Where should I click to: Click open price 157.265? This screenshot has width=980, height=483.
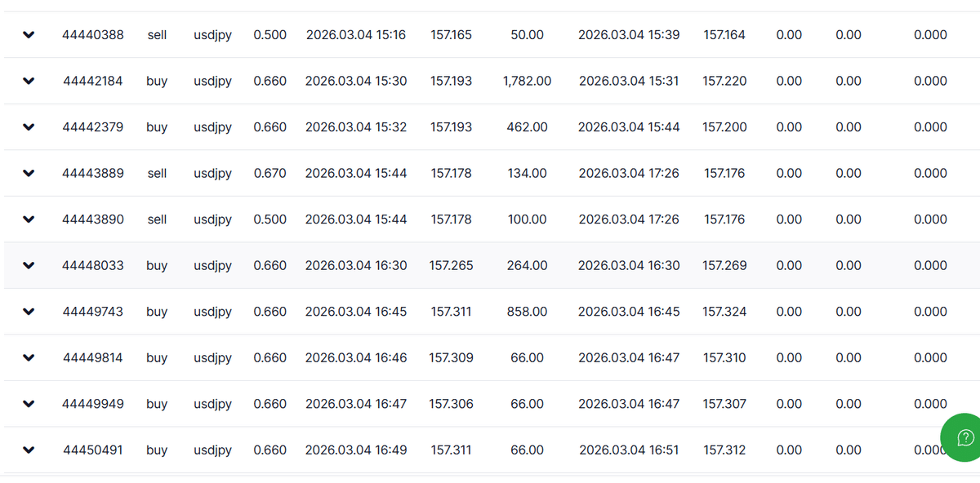451,265
